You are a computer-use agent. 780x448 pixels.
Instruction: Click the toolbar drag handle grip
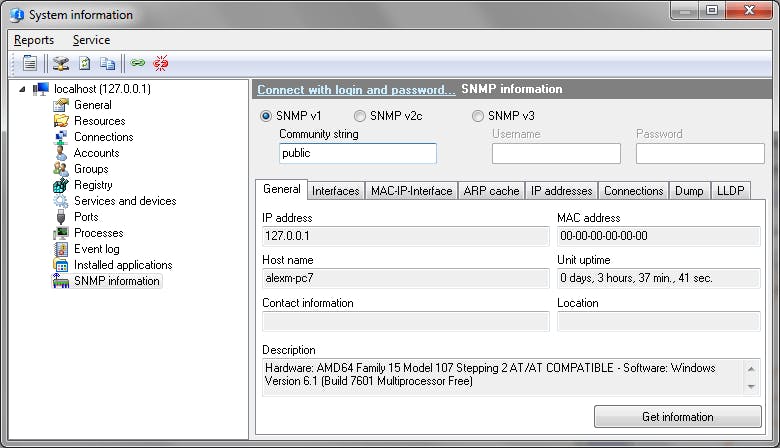[x=14, y=64]
